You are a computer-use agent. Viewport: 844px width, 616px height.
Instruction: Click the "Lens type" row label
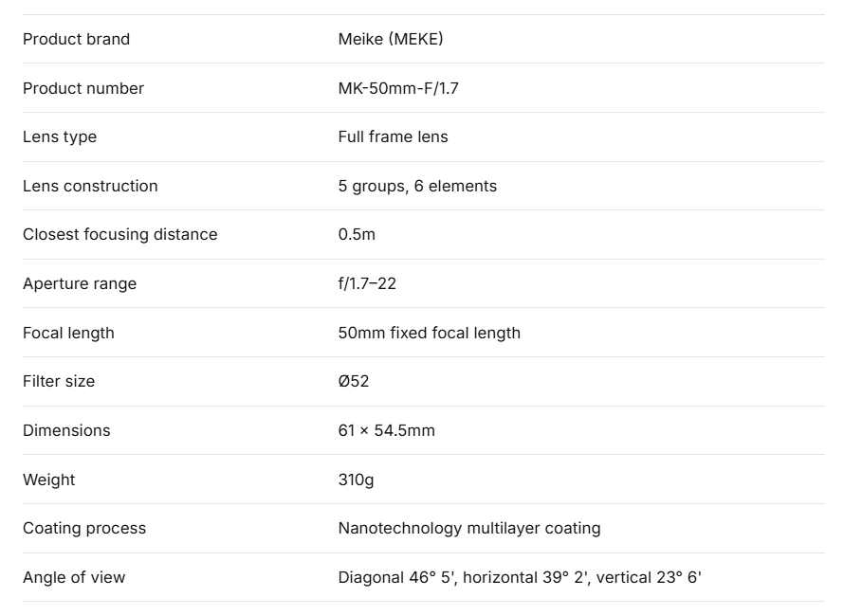click(x=60, y=136)
